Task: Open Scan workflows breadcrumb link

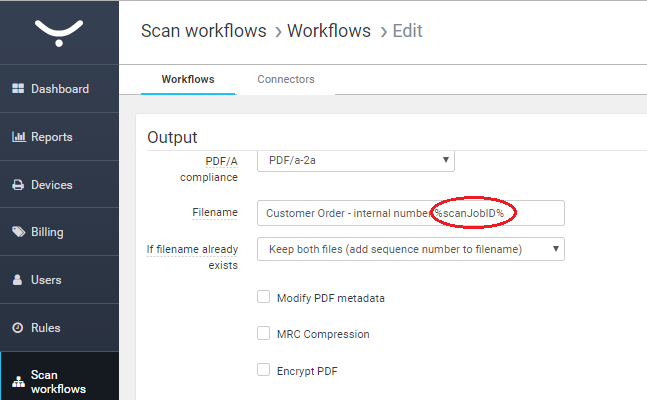Action: coord(204,31)
